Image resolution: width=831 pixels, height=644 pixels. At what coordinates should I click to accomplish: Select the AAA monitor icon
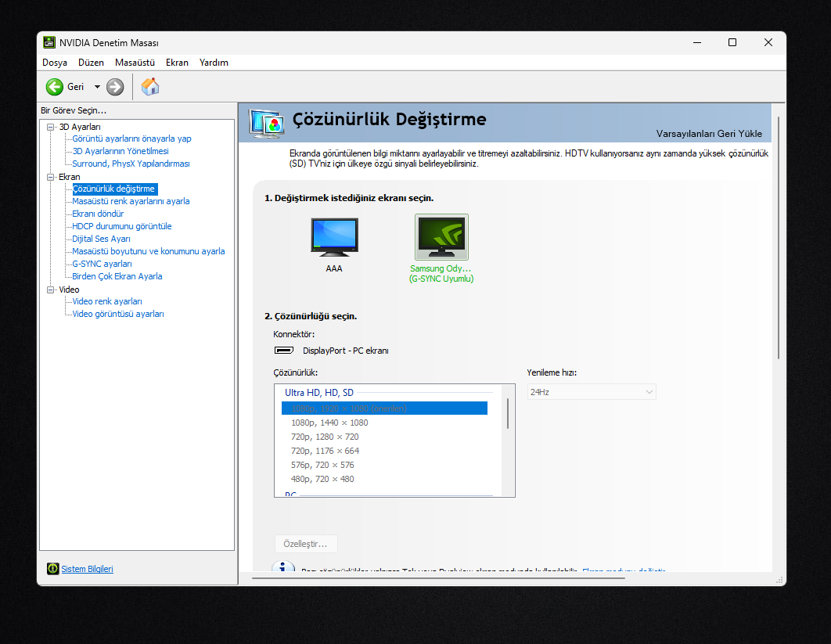[x=334, y=237]
